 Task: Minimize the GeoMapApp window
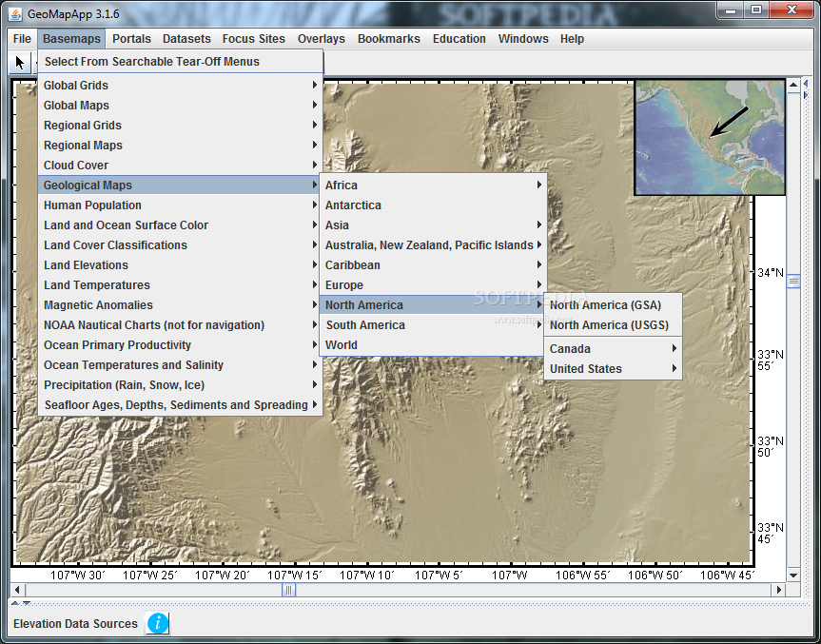click(x=731, y=10)
